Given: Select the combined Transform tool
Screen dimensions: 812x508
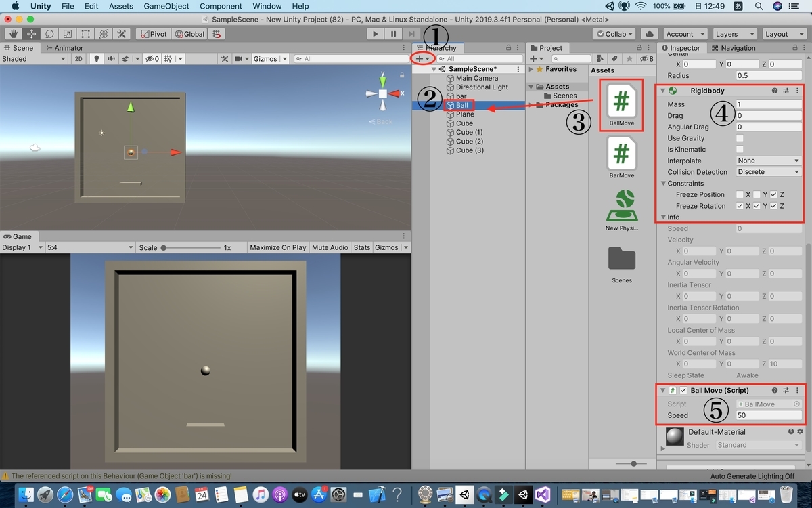Looking at the screenshot, I should pyautogui.click(x=104, y=34).
